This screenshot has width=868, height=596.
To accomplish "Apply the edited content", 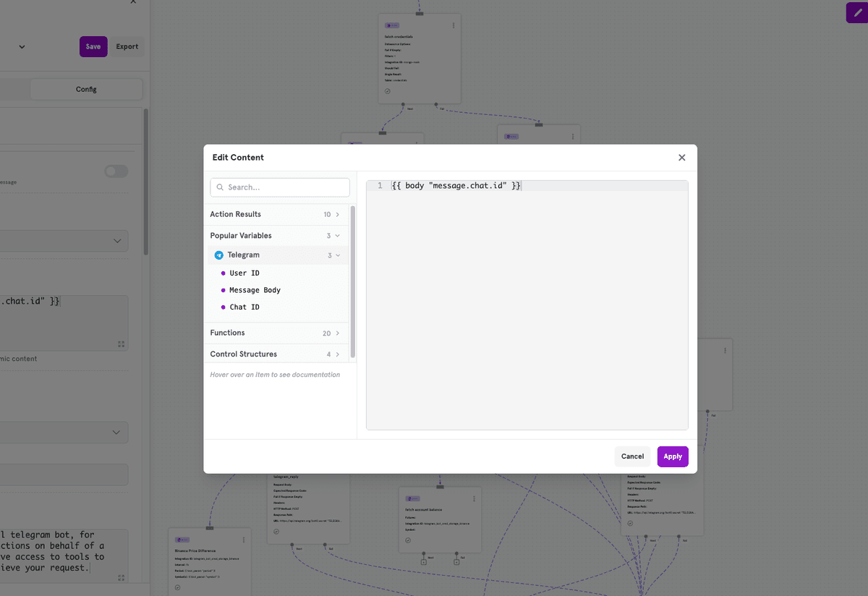I will click(x=672, y=456).
